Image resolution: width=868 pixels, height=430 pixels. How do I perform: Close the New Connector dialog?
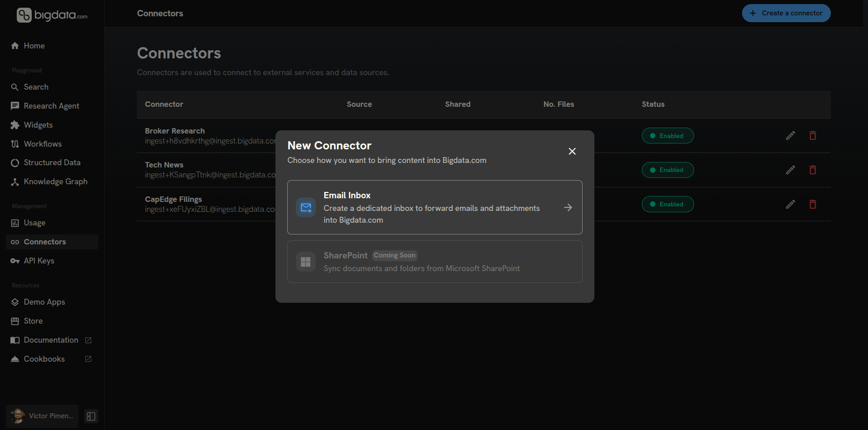[572, 151]
